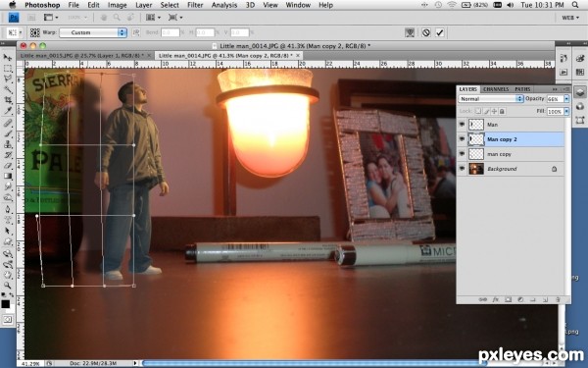This screenshot has width=588, height=368.
Task: Add a layer mask
Action: [x=508, y=299]
